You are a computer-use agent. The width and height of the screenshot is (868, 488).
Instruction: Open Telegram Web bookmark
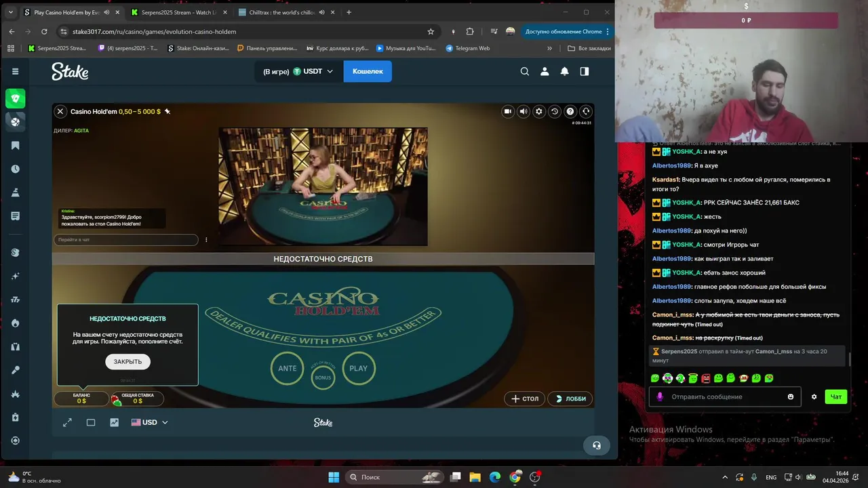467,48
